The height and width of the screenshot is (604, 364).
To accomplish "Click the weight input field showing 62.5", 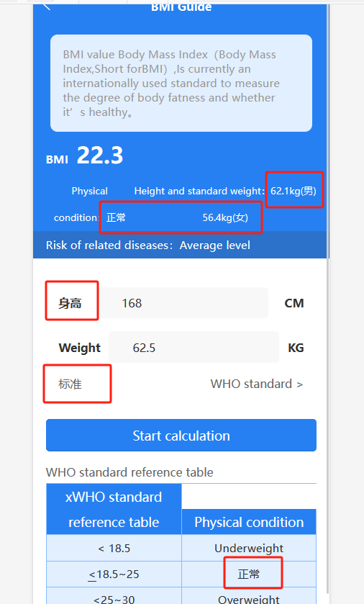I will click(194, 347).
